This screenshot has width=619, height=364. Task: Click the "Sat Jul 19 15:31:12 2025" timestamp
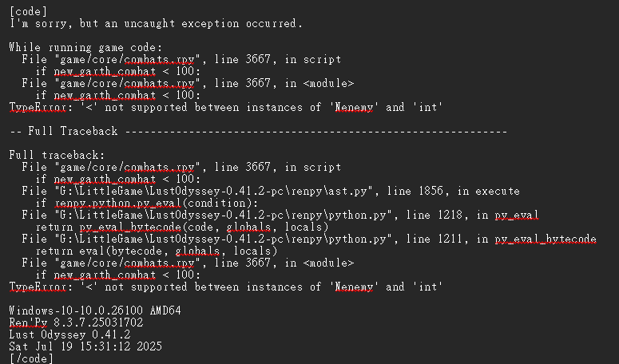pyautogui.click(x=85, y=346)
